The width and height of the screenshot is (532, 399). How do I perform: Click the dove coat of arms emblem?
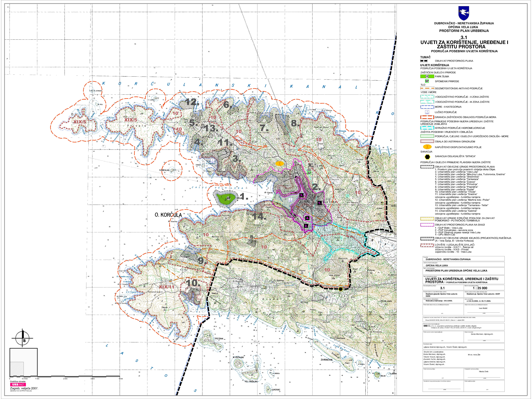click(x=464, y=13)
